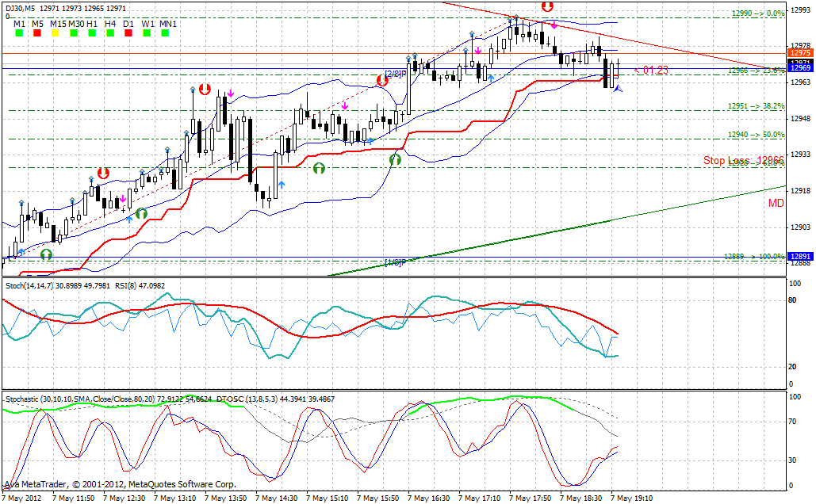
Task: Click the blue 12891 price tag
Action: tap(800, 257)
